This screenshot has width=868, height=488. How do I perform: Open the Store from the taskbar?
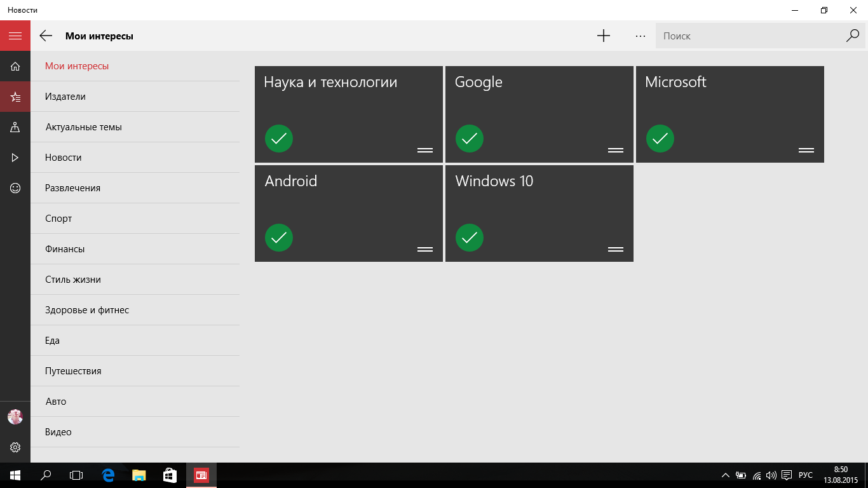170,475
